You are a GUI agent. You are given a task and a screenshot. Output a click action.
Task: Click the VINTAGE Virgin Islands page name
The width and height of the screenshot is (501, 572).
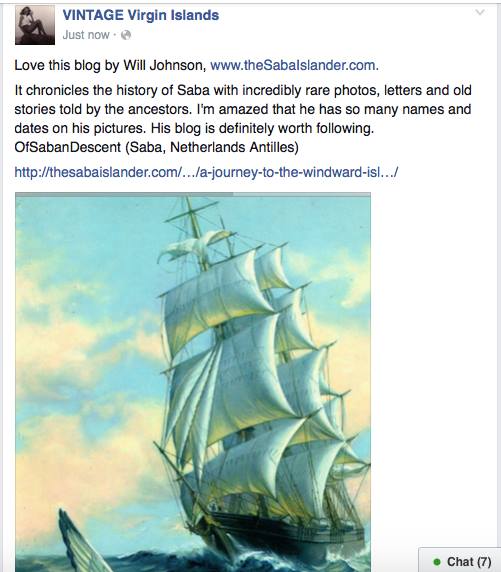click(140, 15)
